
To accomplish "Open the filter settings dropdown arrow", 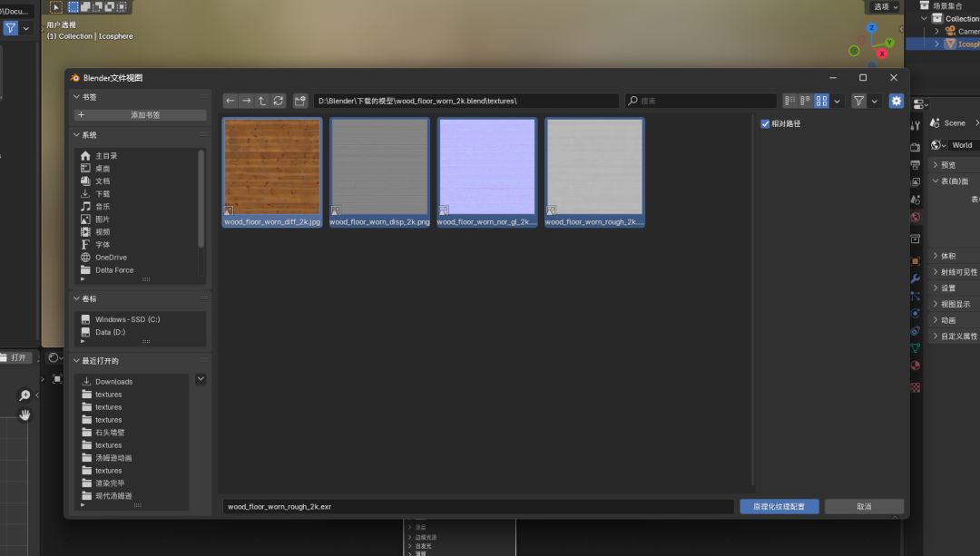I will point(875,101).
